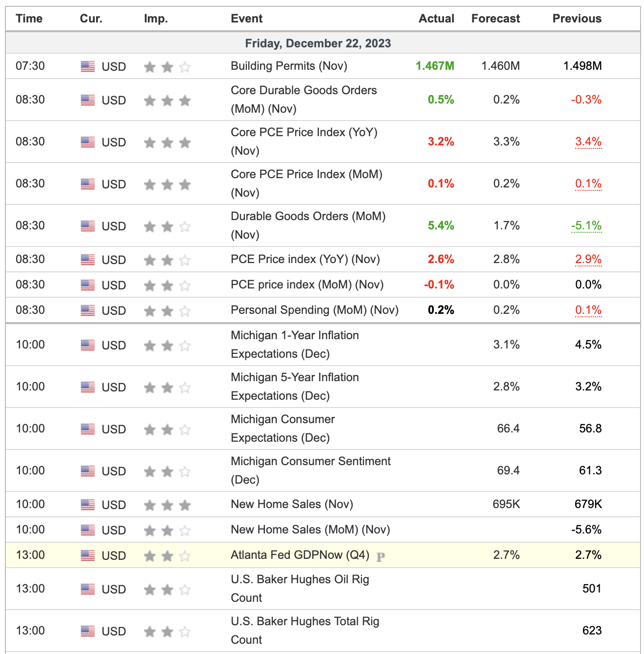Open the Building Permits (Nov) event
The width and height of the screenshot is (644, 654).
[x=289, y=66]
